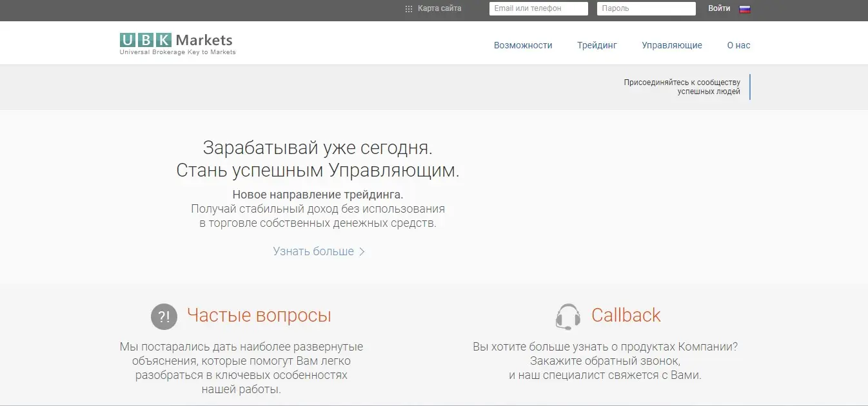Click text Новое направление трейдинга
Viewport: 868px width, 406px height.
[318, 194]
